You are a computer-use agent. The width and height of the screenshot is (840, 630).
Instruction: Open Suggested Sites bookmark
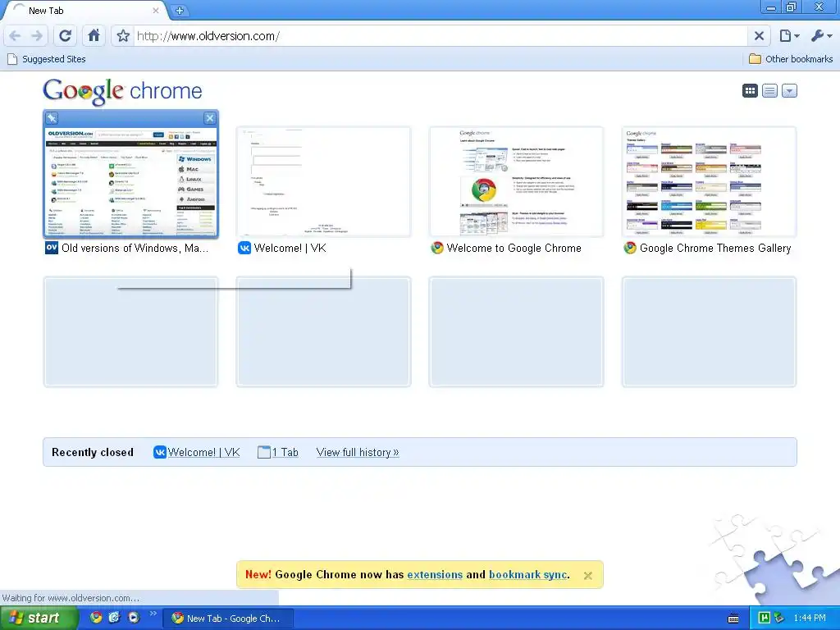click(x=47, y=59)
